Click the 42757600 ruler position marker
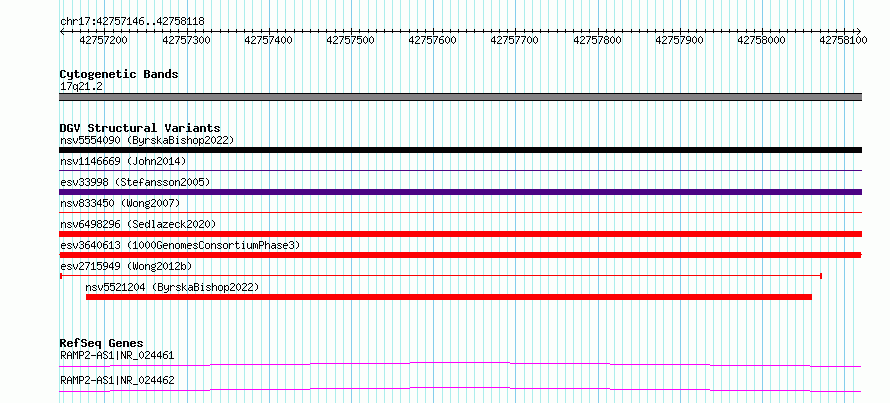This screenshot has height=403, width=890. (433, 40)
